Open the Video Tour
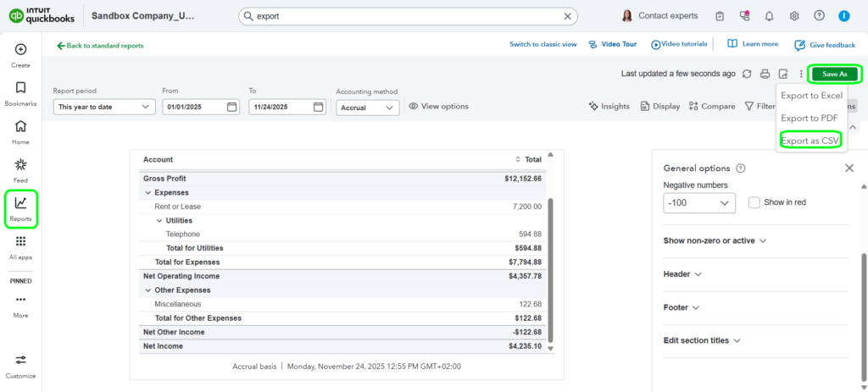Image resolution: width=868 pixels, height=392 pixels. tap(613, 44)
